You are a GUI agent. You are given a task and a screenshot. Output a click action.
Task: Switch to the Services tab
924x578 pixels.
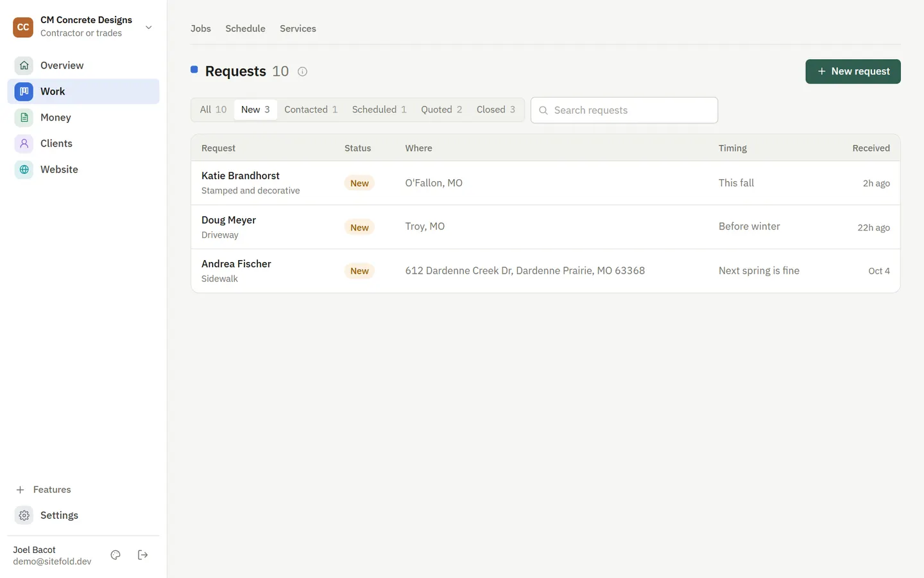pyautogui.click(x=298, y=28)
